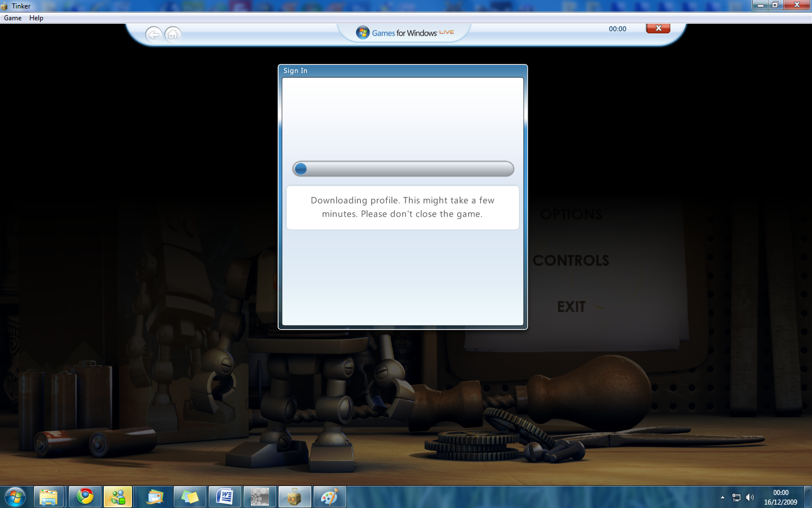
Task: Open Microsoft Word from the taskbar
Action: [225, 497]
